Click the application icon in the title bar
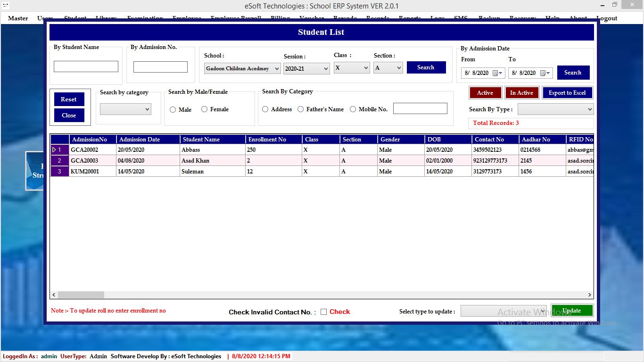The image size is (644, 362). pyautogui.click(x=6, y=5)
